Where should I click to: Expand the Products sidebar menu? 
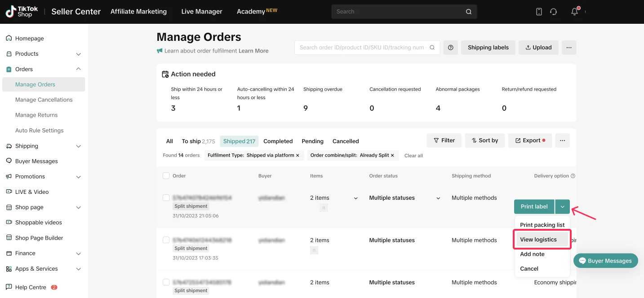79,54
